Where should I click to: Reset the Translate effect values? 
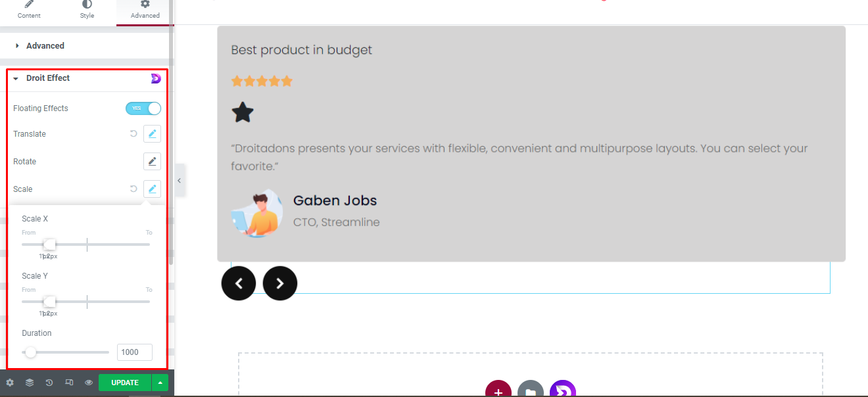[x=133, y=133]
